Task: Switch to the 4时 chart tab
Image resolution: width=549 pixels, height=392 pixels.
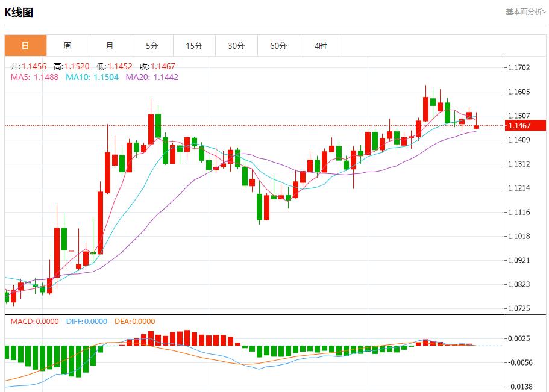Action: click(x=321, y=46)
